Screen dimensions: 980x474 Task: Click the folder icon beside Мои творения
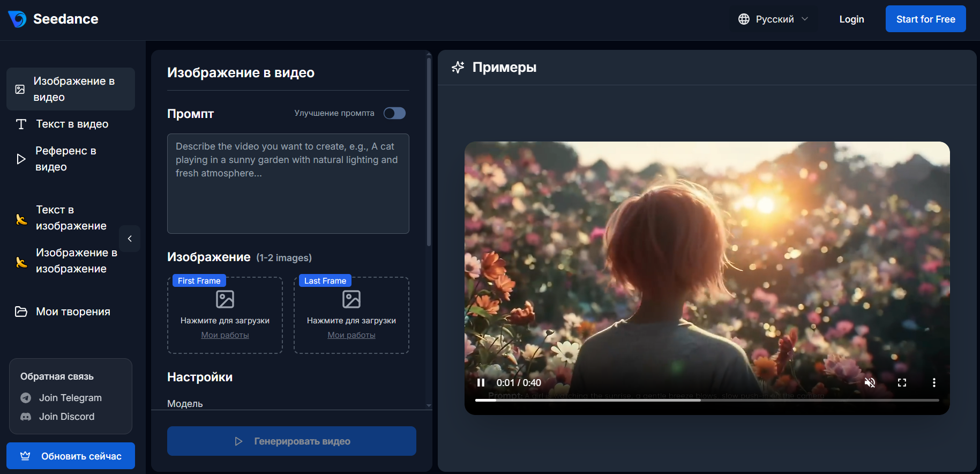click(x=21, y=312)
